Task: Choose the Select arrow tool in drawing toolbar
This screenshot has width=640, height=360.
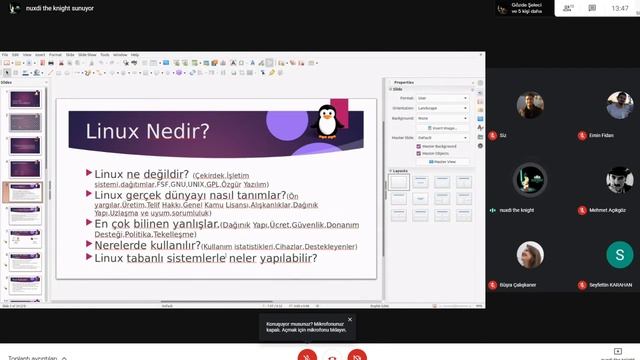Action: tap(7, 73)
